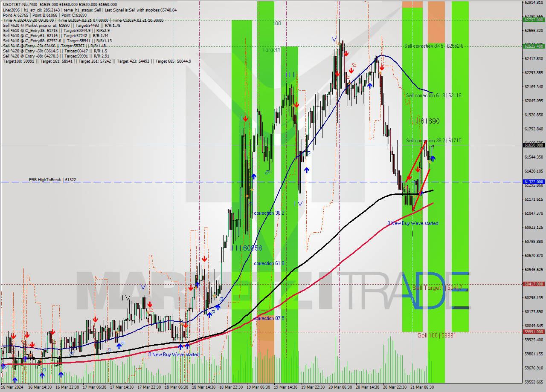546x392 pixels.
Task: Select the 60298.135 price axis value
Action: [534, 298]
